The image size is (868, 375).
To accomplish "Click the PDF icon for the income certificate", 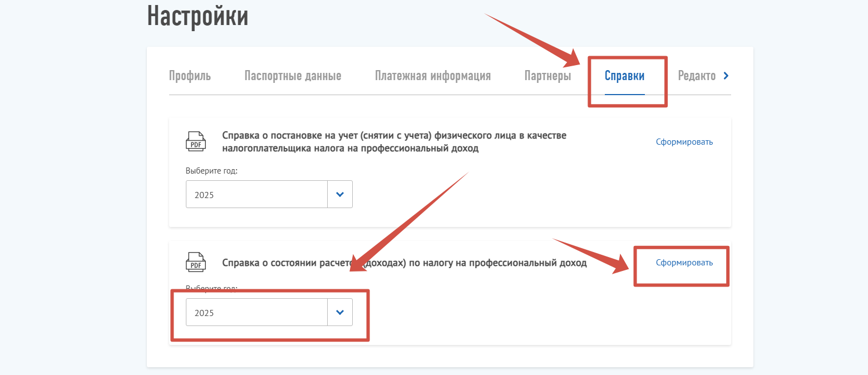I will (195, 262).
